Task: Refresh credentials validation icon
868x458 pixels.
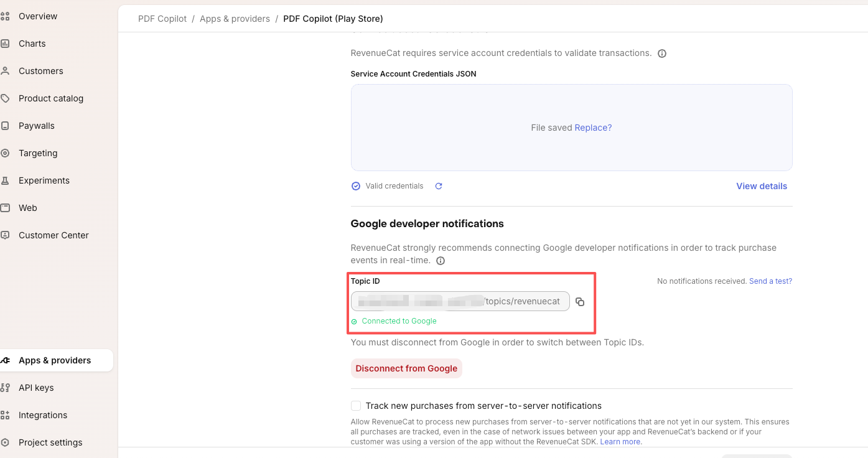Action: pyautogui.click(x=439, y=186)
